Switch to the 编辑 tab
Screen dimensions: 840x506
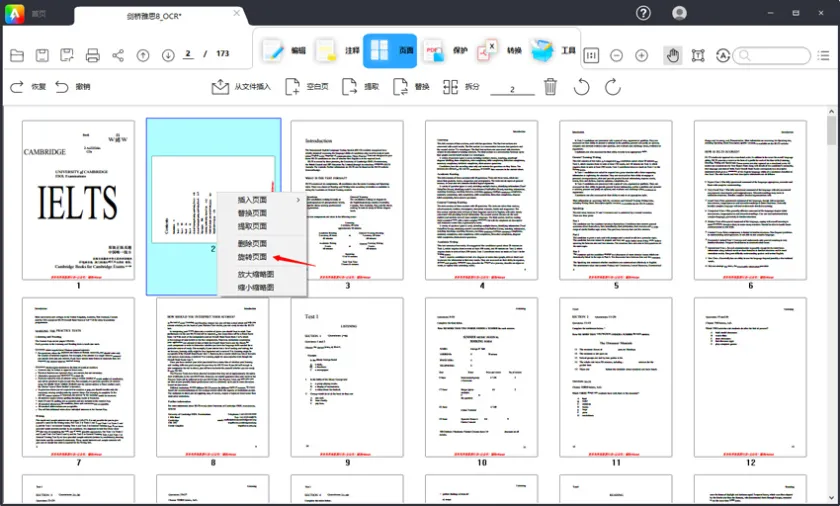(x=284, y=50)
